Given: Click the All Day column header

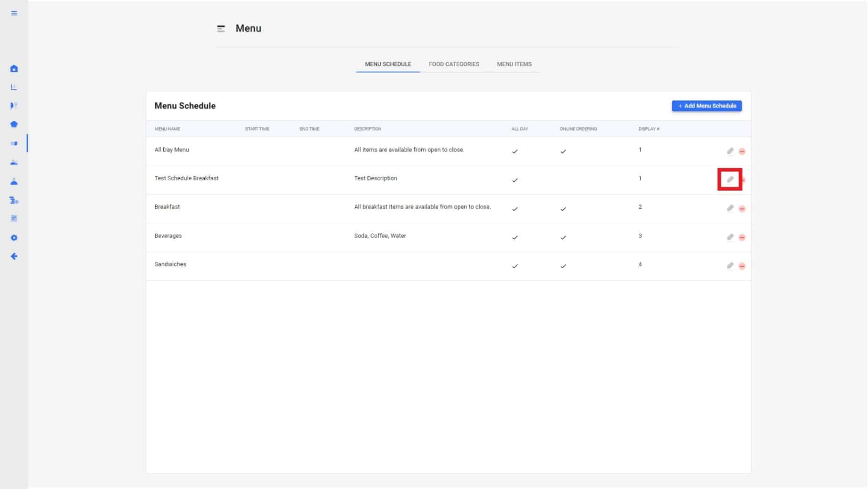Looking at the screenshot, I should click(520, 129).
